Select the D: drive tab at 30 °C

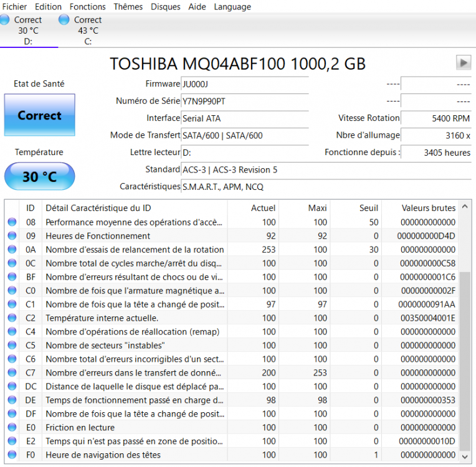point(29,31)
